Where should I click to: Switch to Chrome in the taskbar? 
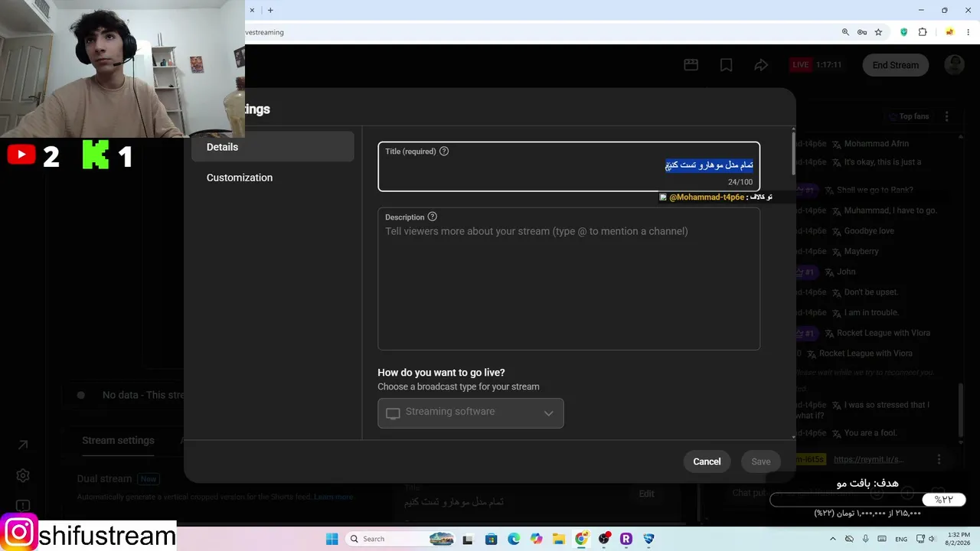click(581, 539)
